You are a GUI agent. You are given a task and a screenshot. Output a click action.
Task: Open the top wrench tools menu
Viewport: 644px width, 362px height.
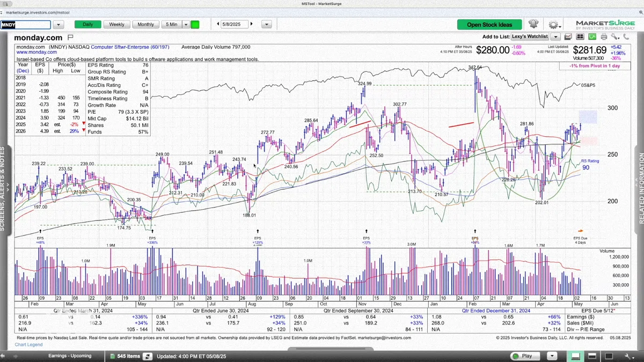(x=614, y=37)
